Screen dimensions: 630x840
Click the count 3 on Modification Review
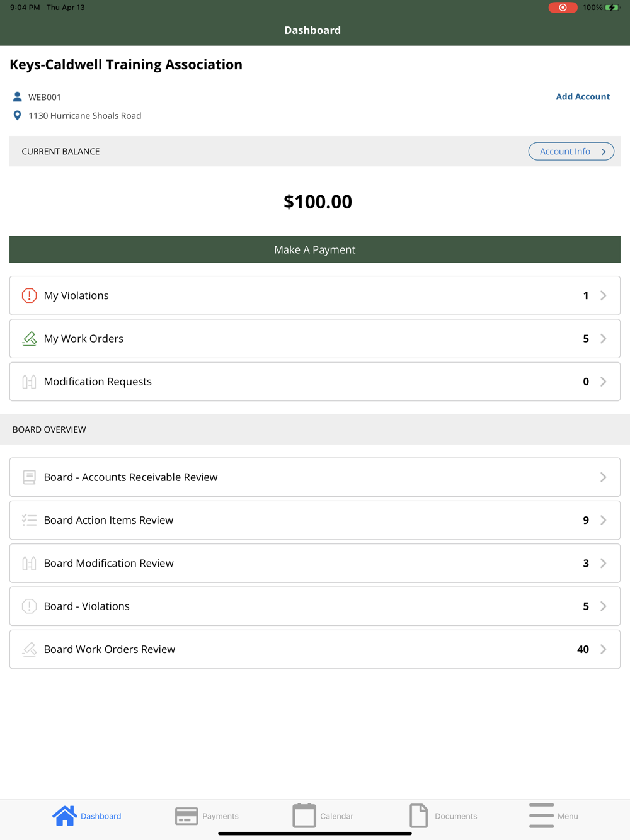(586, 563)
